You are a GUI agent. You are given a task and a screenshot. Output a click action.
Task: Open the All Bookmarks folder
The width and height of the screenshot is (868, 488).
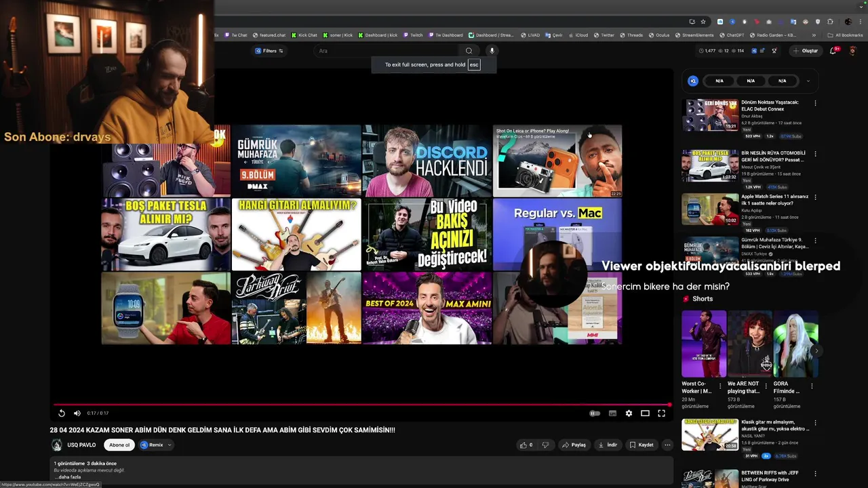click(x=846, y=35)
